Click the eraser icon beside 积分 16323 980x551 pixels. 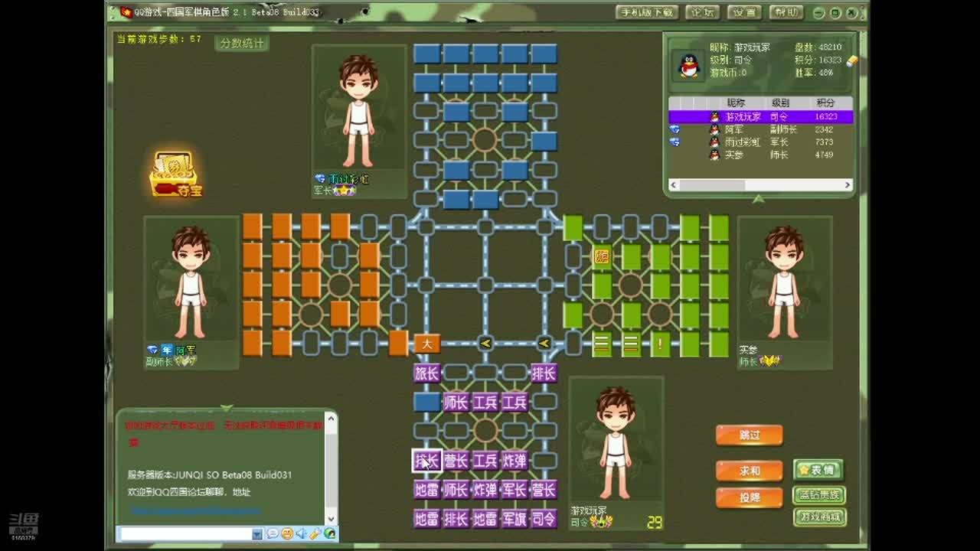[851, 61]
